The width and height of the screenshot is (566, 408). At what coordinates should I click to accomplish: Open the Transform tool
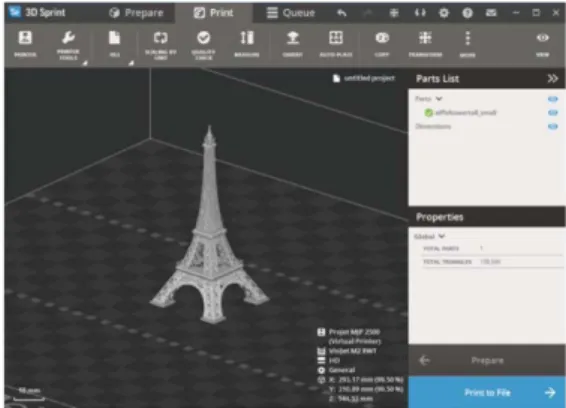point(425,44)
